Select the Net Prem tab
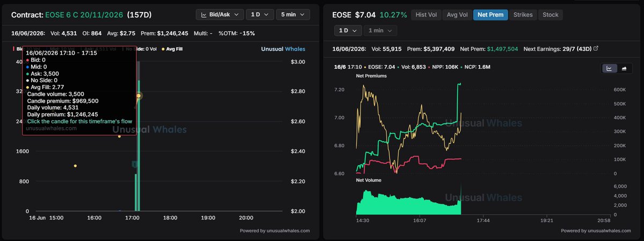644x241 pixels. 491,14
